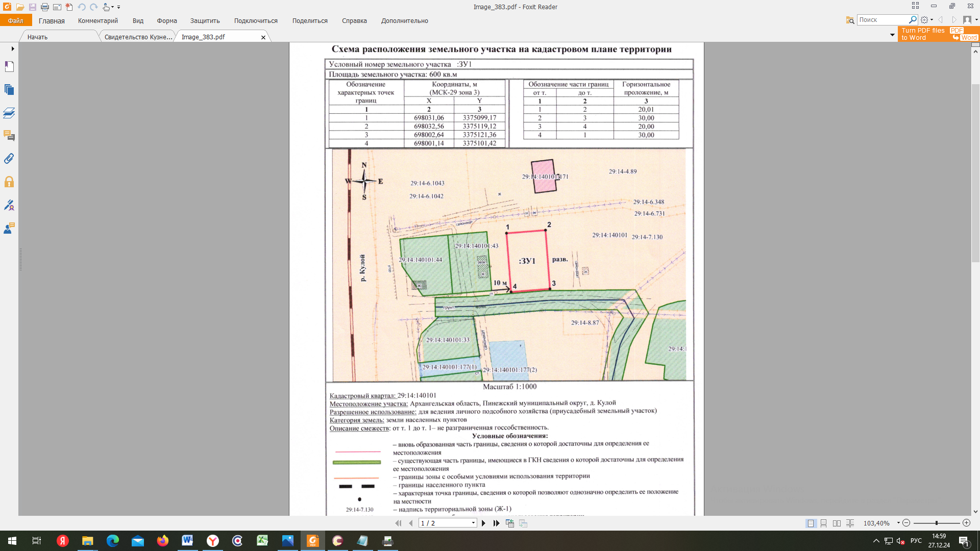Open the Дополнительно ribbon tab

[x=404, y=21]
